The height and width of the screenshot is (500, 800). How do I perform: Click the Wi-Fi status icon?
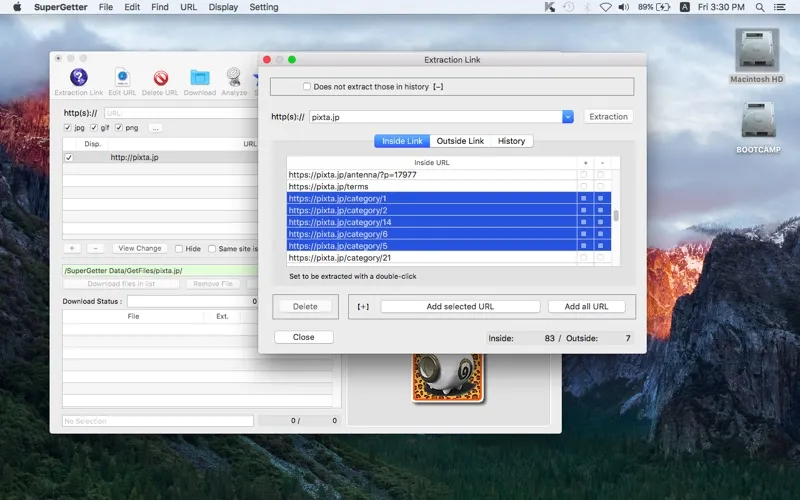tap(606, 7)
